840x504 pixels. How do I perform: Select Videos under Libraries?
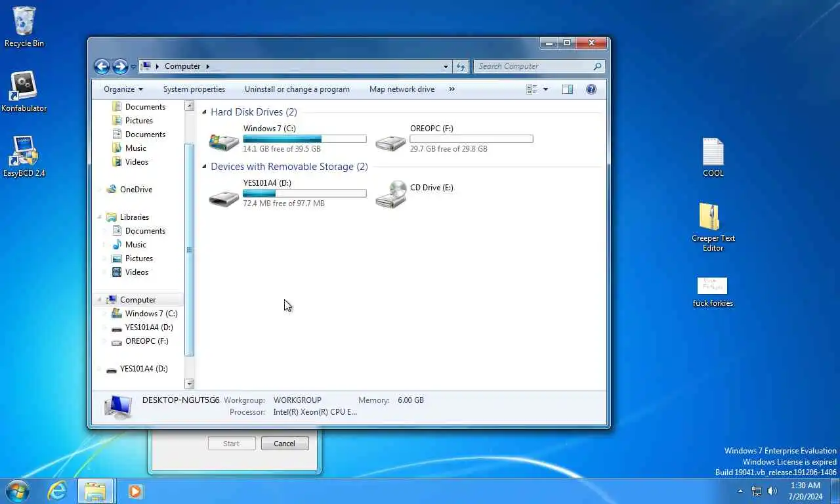[136, 272]
